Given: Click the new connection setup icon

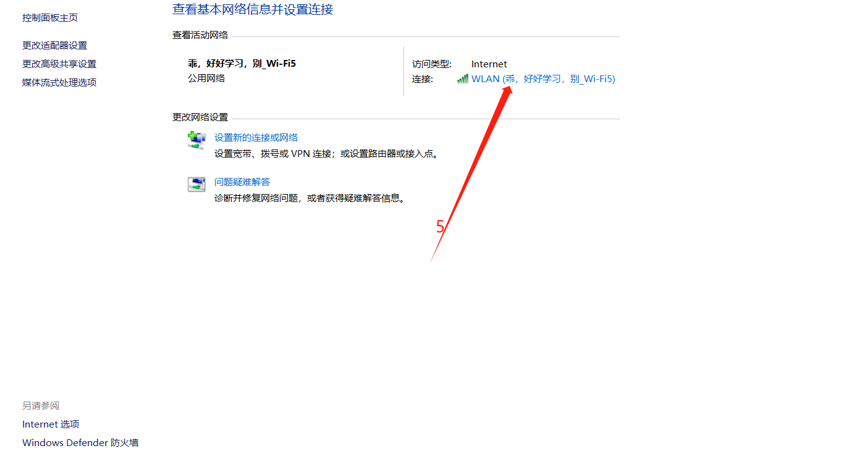Looking at the screenshot, I should (196, 140).
